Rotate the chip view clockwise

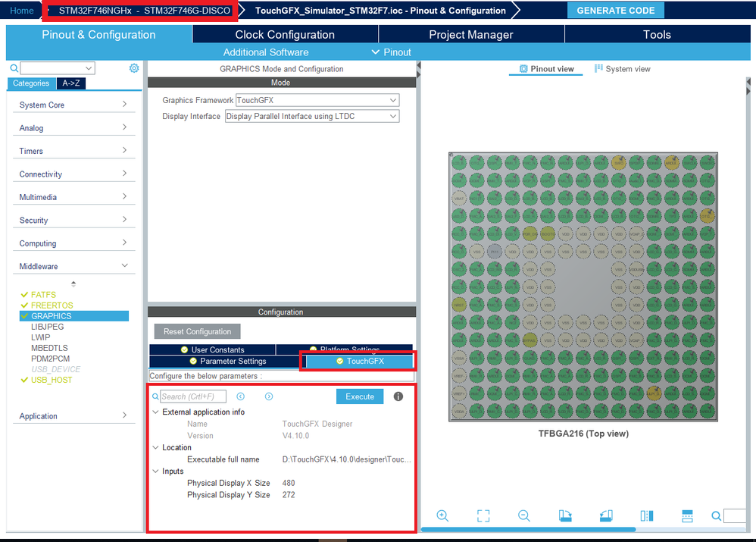coord(565,516)
